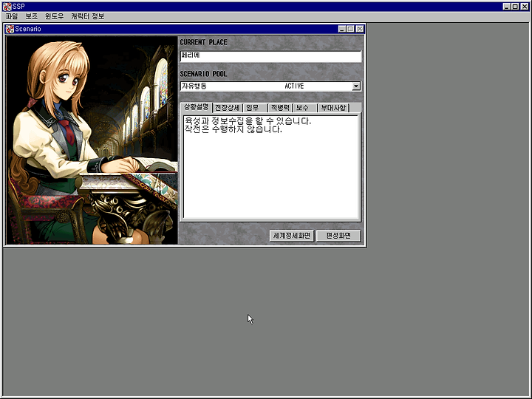Minimize the Scenario window
This screenshot has width=532, height=399.
click(x=342, y=29)
